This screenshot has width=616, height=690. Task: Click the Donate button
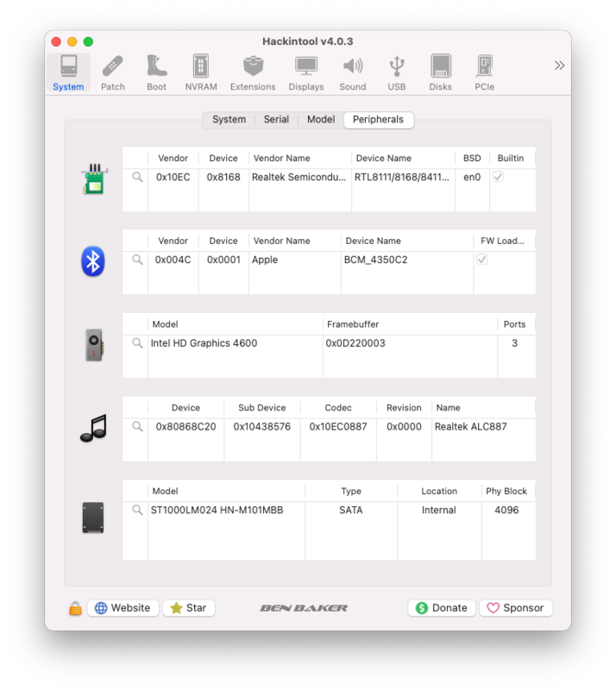click(442, 608)
